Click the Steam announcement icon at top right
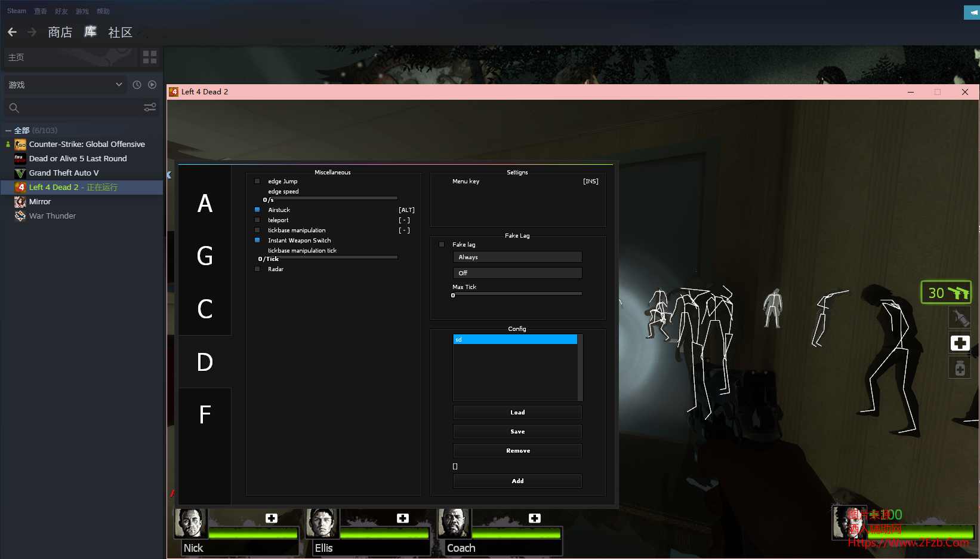This screenshot has height=559, width=980. tap(973, 12)
